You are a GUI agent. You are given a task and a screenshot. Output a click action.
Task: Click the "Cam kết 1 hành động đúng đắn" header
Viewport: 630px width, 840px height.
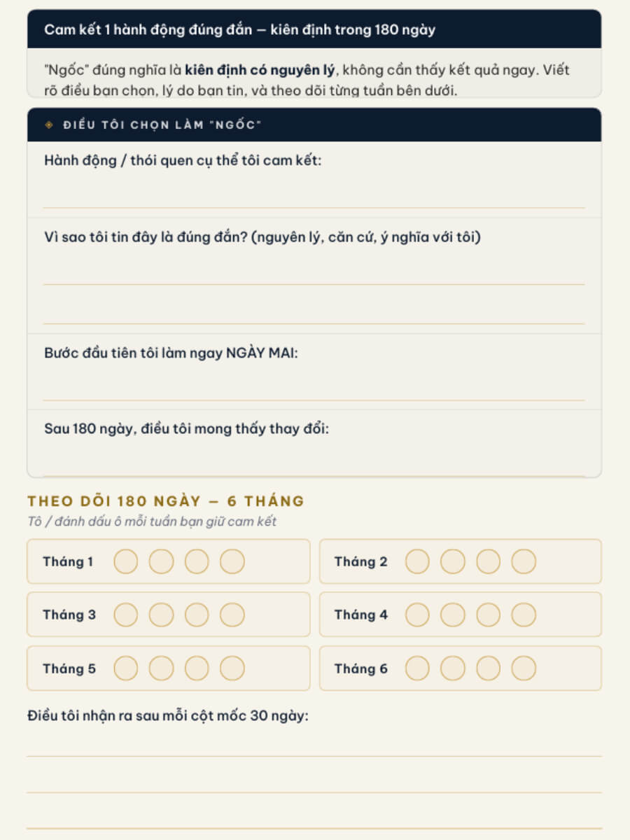314,29
